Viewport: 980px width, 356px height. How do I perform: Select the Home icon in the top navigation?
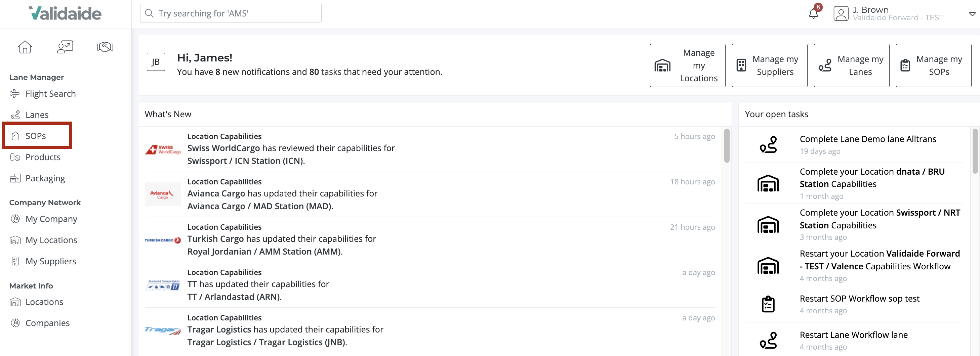point(25,47)
